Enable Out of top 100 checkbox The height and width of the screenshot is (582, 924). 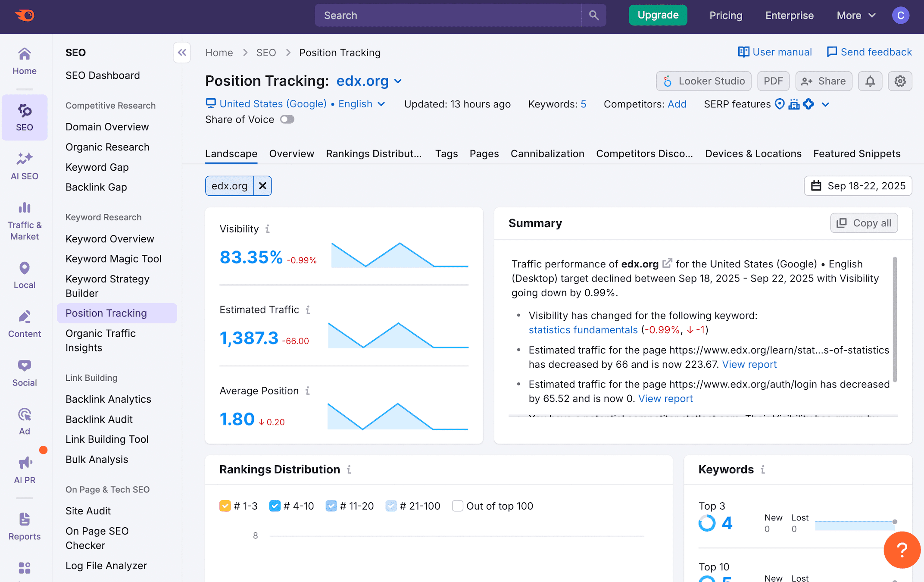pos(457,506)
